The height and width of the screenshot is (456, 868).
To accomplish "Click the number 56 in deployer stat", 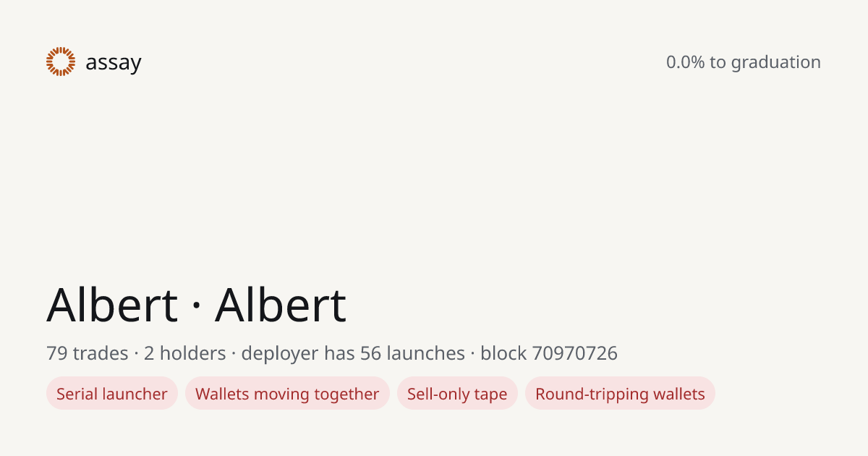I will (371, 353).
